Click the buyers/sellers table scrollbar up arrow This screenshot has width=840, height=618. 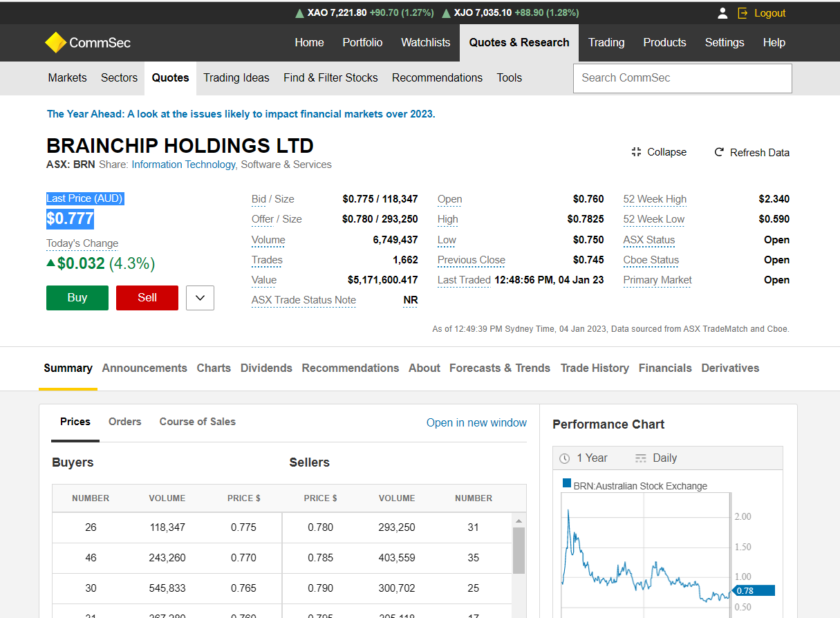[x=519, y=520]
